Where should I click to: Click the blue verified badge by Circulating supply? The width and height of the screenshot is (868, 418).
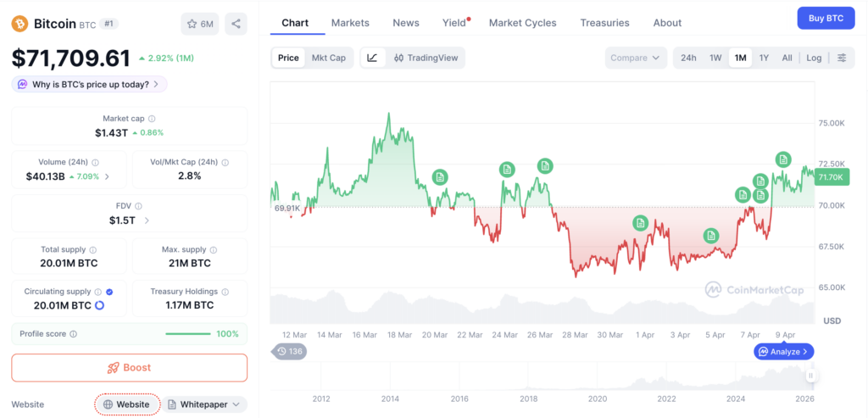[x=109, y=291]
